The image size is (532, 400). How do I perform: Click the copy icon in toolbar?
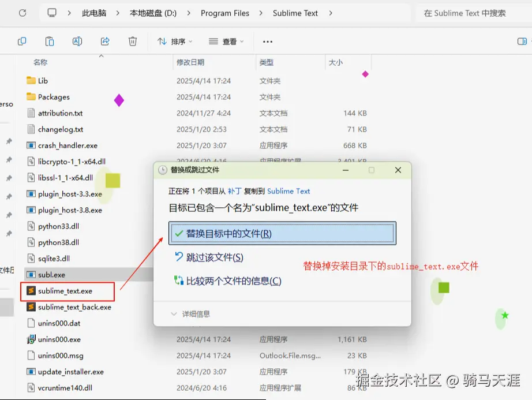pyautogui.click(x=22, y=42)
